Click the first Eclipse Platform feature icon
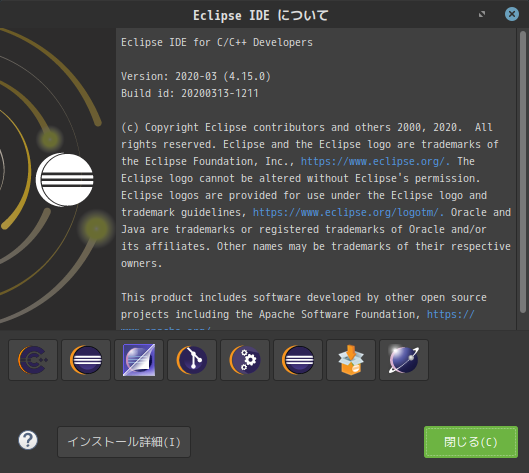Viewport: 529px width, 473px height. pos(86,360)
